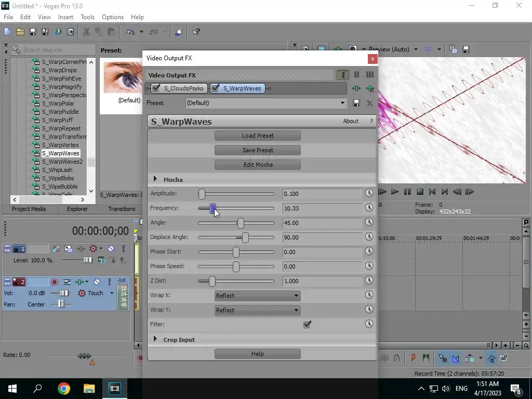Switch to the Project Media tab
Image resolution: width=532 pixels, height=399 pixels.
29,209
